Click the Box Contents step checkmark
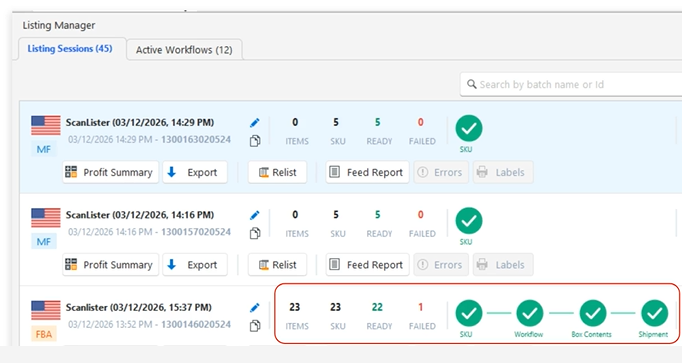 pyautogui.click(x=593, y=313)
